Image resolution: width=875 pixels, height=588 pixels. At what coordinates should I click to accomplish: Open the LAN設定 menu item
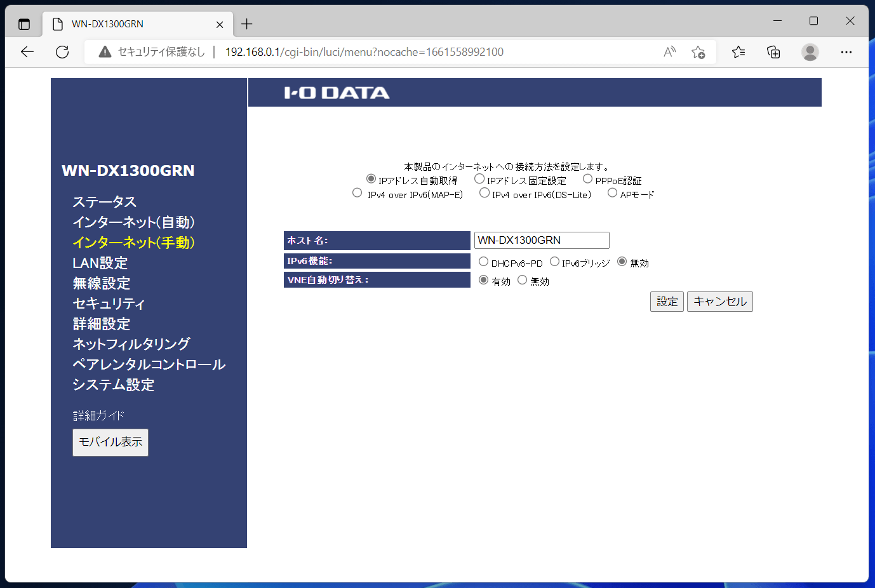coord(100,263)
